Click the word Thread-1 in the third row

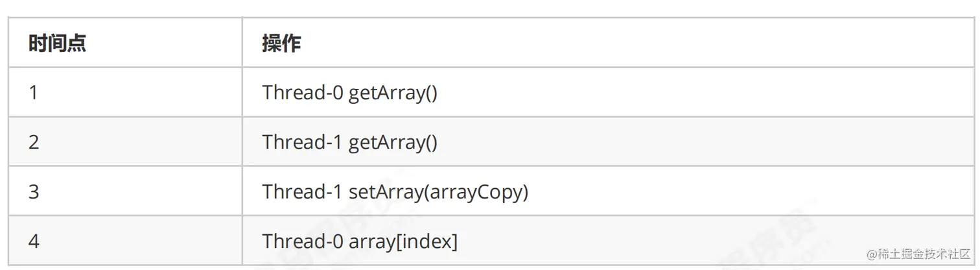point(303,191)
